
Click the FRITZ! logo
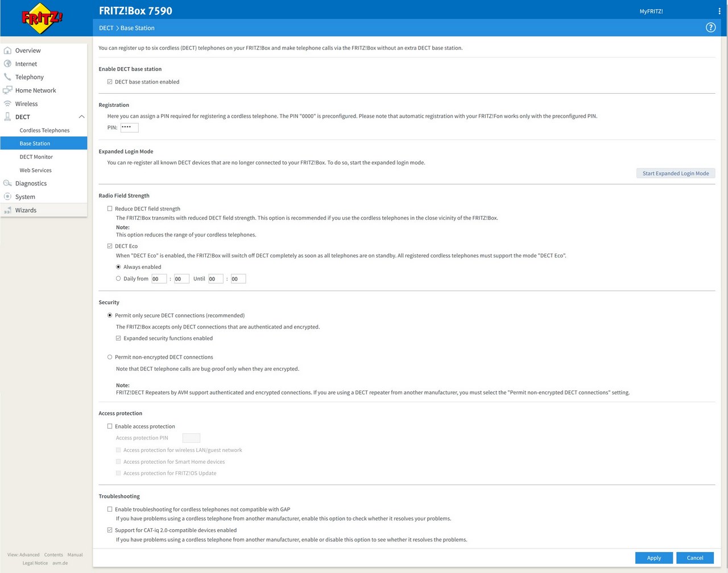coord(42,18)
